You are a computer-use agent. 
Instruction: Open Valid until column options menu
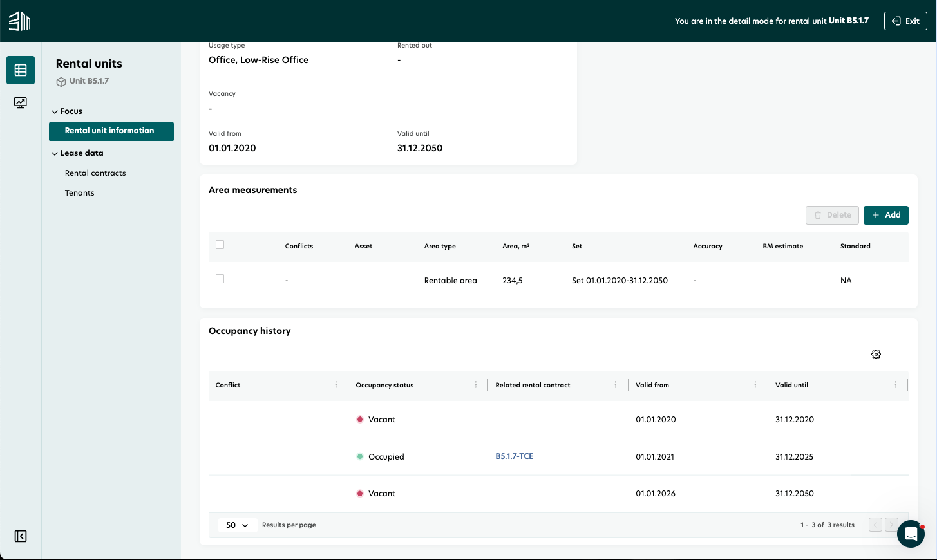click(x=896, y=385)
